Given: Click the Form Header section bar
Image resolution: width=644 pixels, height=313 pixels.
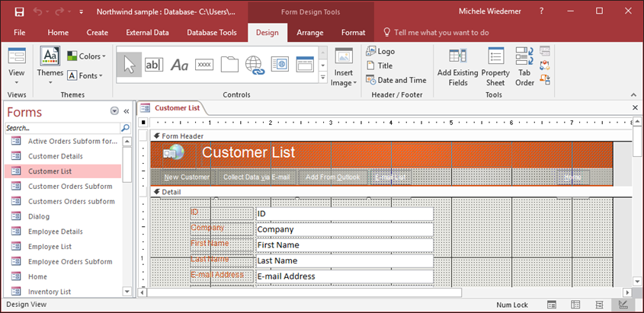Looking at the screenshot, I should tap(390, 136).
